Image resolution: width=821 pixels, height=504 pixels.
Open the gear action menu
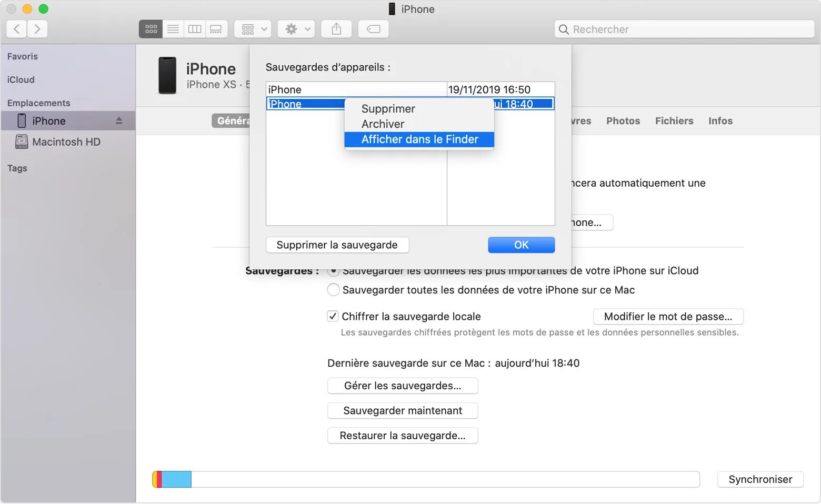point(297,29)
